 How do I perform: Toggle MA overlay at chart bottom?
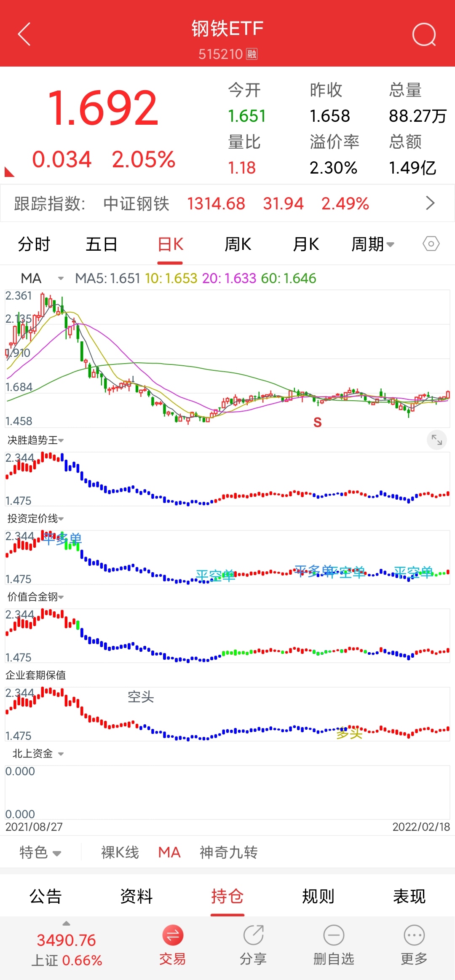tap(169, 852)
